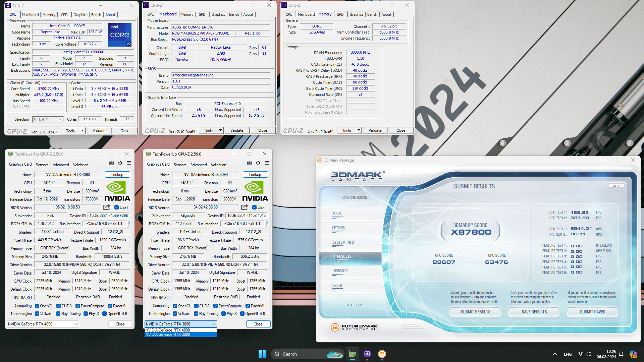Open the GPU selector dropdown in RTX 4090 GPU-Z
This screenshot has width=644, height=362.
tap(43, 324)
